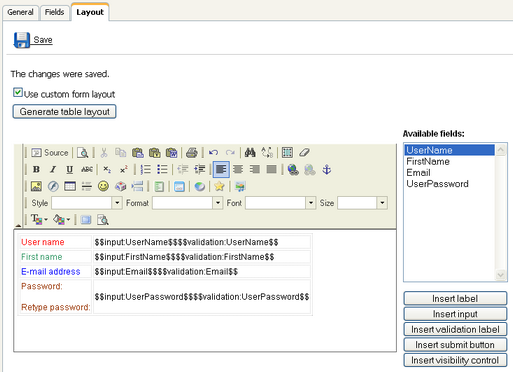Viewport: 513px width, 372px height.
Task: Uncheck Use custom form layout
Action: point(18,92)
